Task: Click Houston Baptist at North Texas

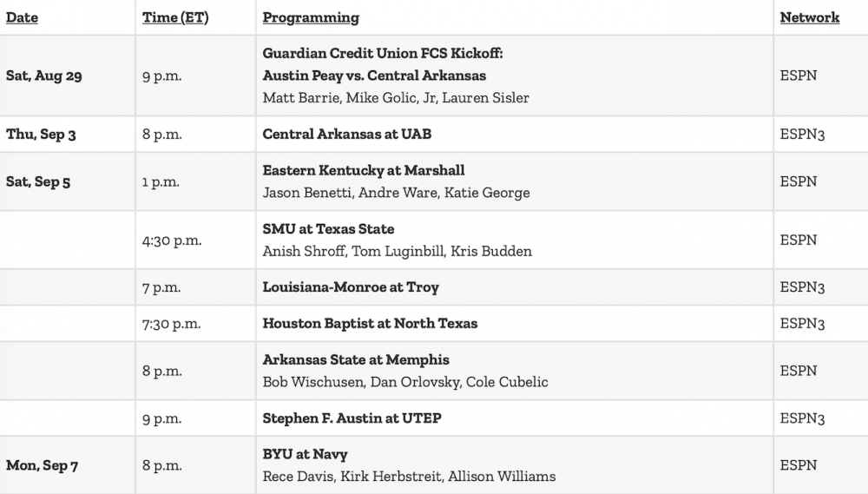Action: [370, 324]
